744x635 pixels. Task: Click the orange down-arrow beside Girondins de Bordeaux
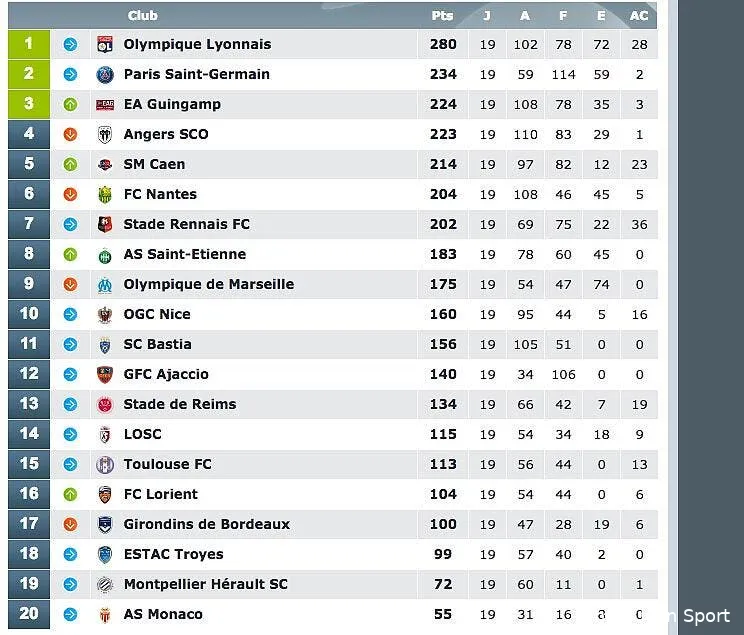(x=70, y=524)
